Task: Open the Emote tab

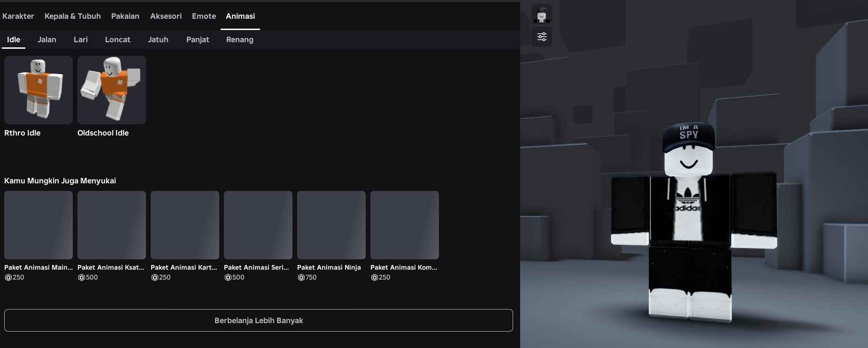Action: [204, 16]
